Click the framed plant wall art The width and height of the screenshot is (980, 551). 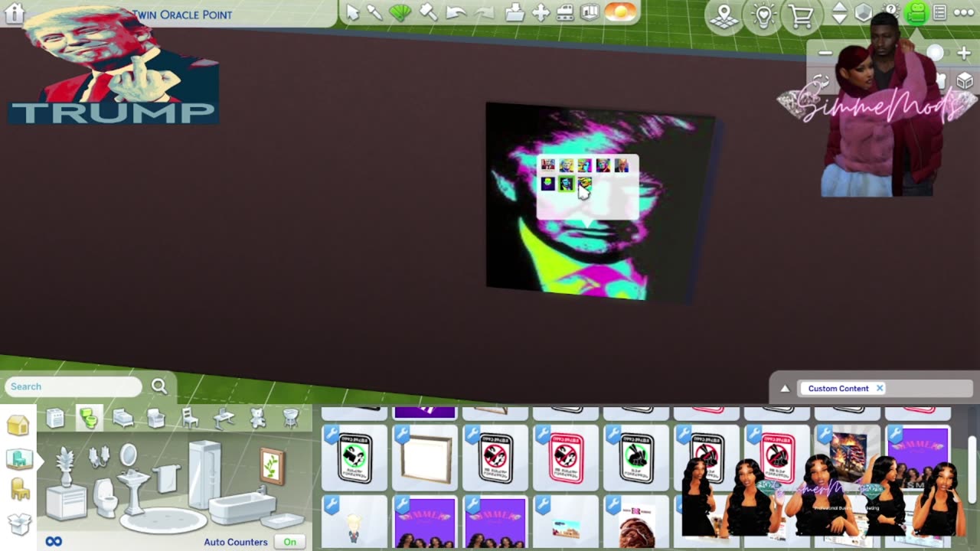[x=271, y=465]
